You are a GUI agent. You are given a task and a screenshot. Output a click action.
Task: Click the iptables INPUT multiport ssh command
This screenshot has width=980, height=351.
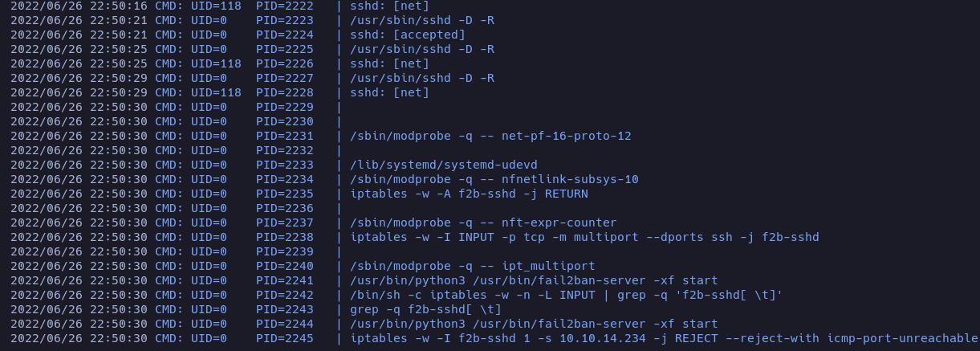(584, 237)
